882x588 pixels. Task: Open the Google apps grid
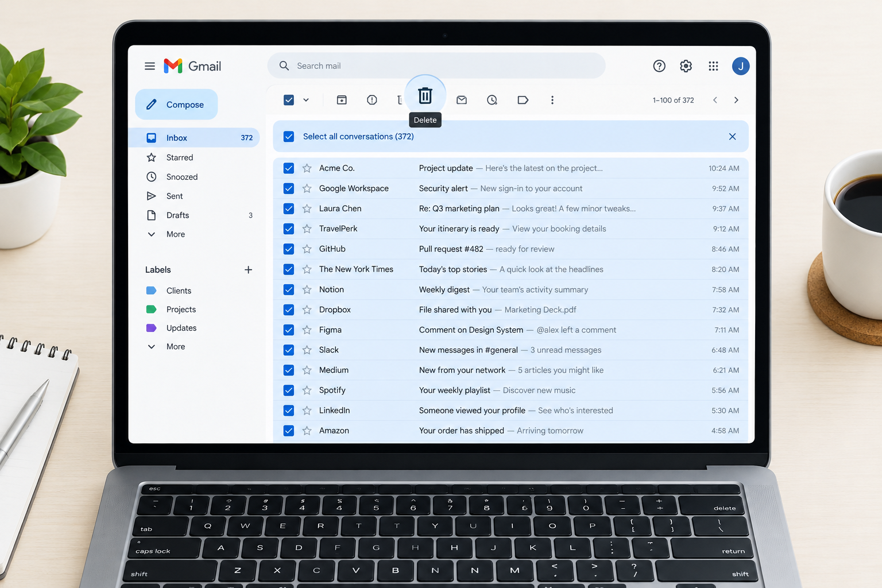tap(713, 66)
